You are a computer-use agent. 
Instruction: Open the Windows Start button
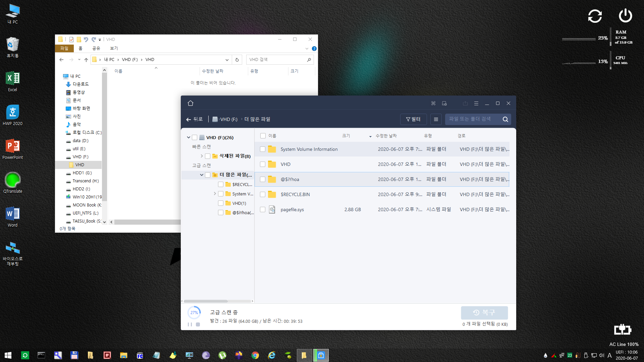[8, 355]
